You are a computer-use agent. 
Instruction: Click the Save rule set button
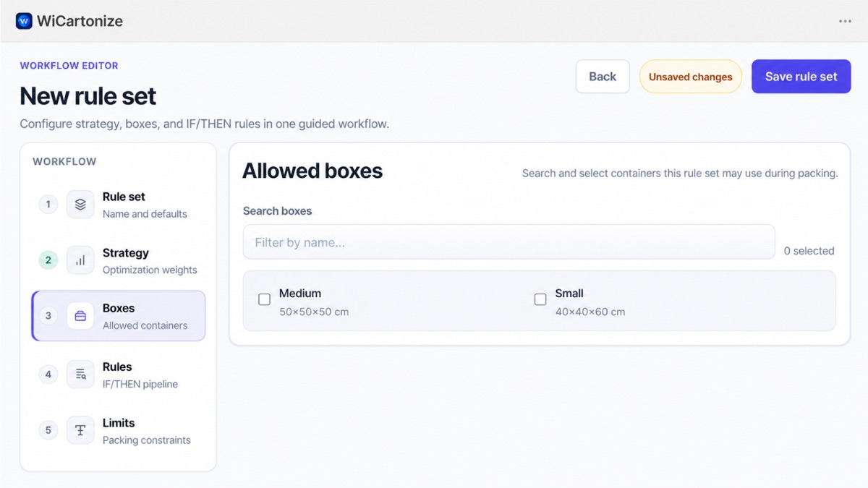pos(801,77)
